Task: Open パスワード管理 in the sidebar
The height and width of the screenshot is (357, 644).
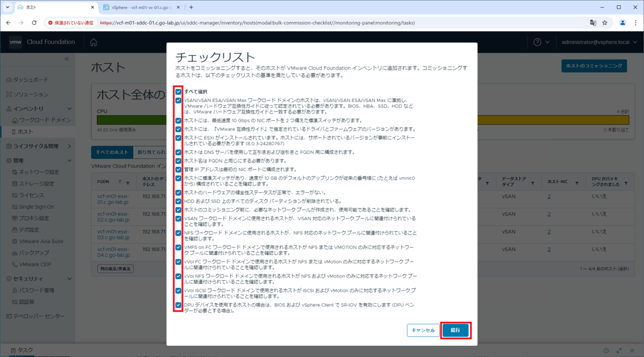Action: [x=36, y=290]
